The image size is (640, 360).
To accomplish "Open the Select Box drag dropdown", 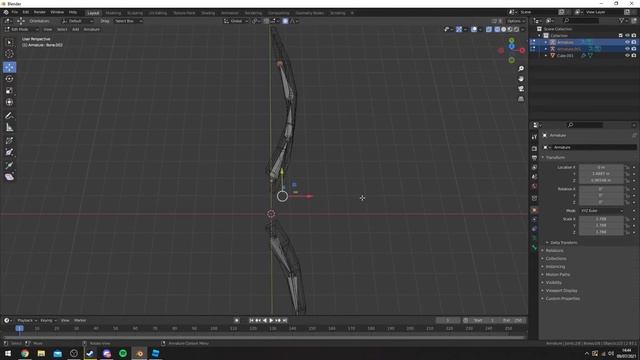I will tap(128, 21).
